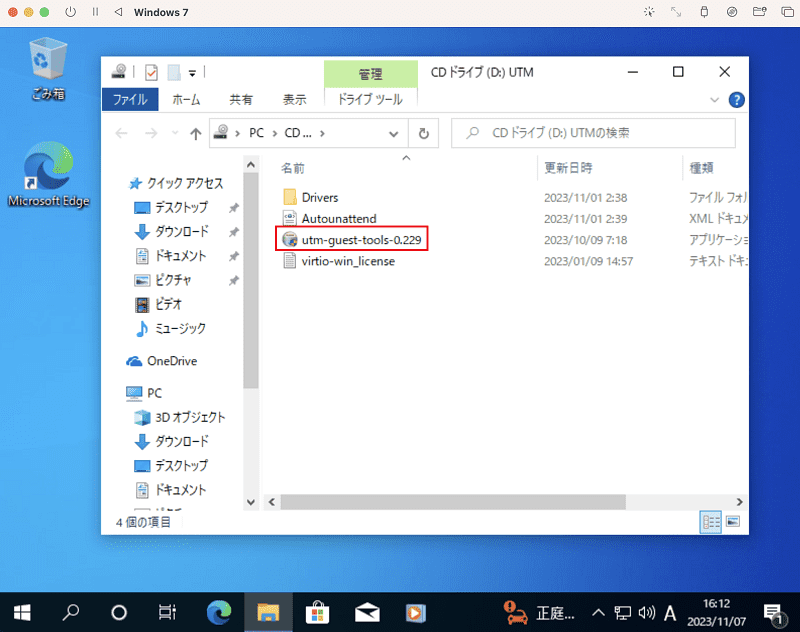Open Task View on the taskbar

167,613
